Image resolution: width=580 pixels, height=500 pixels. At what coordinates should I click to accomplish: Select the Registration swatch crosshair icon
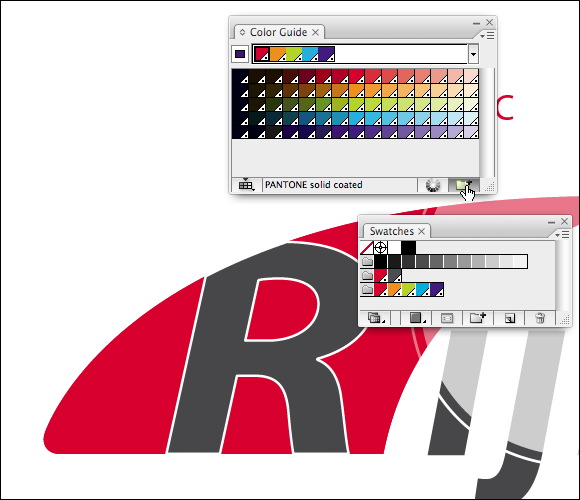[x=381, y=247]
